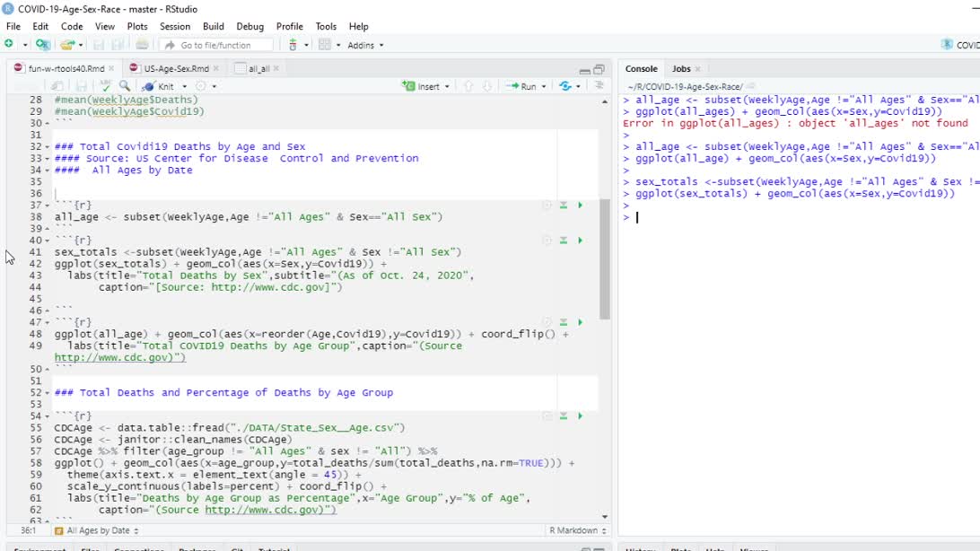Click the Print icon in main toolbar
This screenshot has height=551, width=980.
142,45
